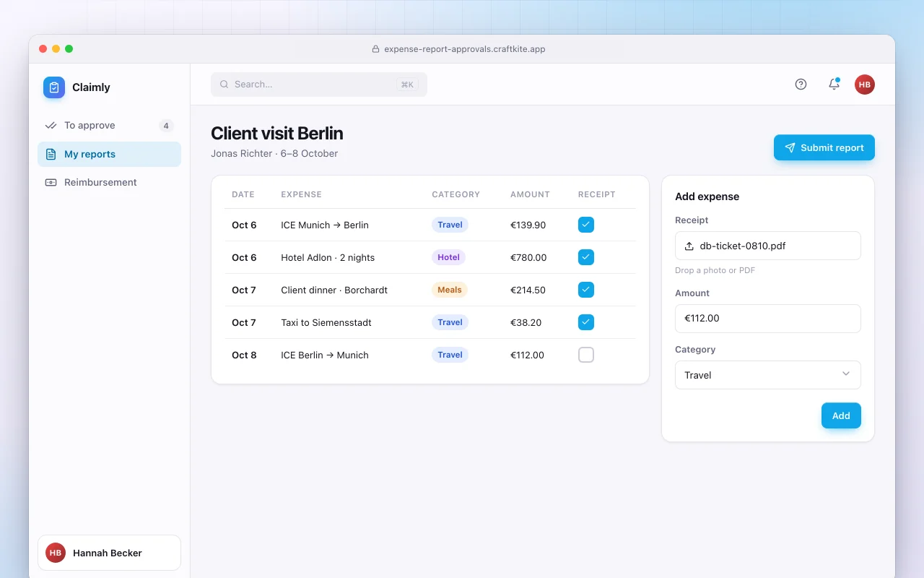
Task: Click the Add button
Action: tap(841, 415)
